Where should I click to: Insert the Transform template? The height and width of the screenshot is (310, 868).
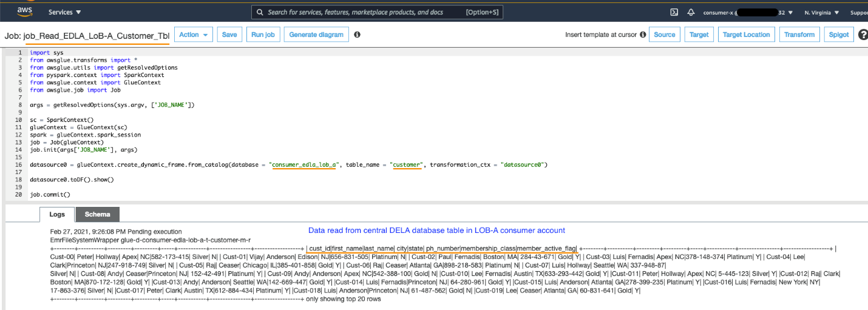point(799,35)
